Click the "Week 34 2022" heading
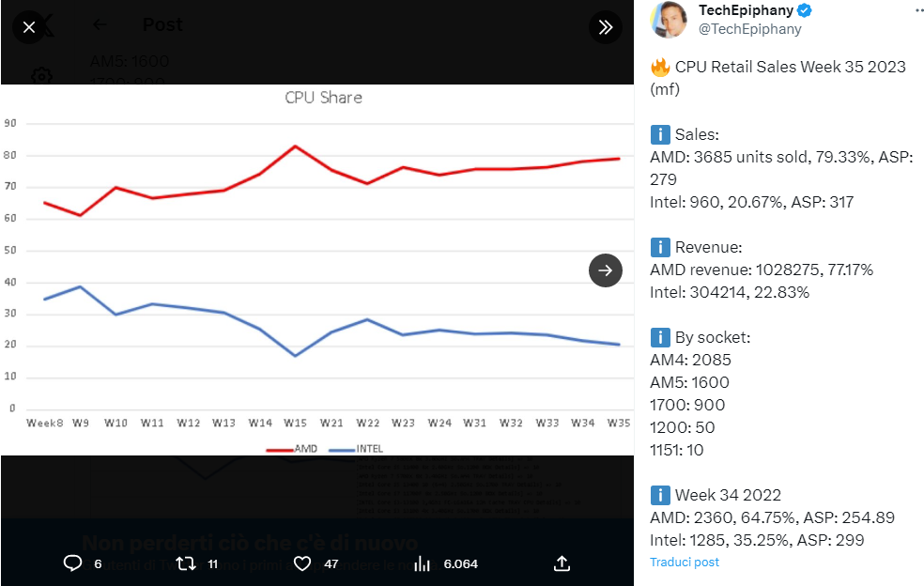This screenshot has width=924, height=586. 729,495
